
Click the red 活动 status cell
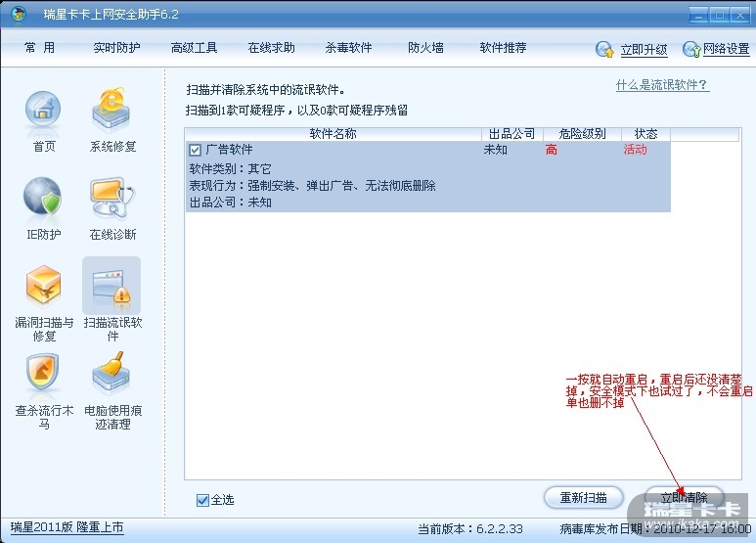[635, 150]
